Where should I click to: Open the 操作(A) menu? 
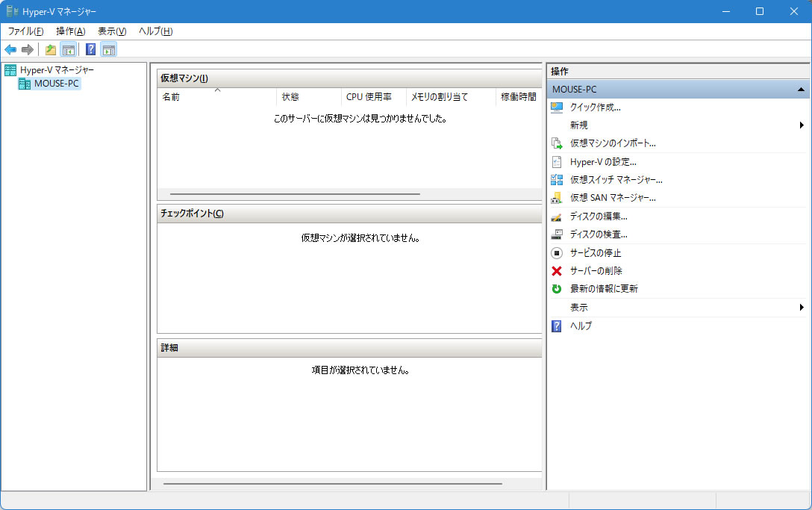[70, 31]
